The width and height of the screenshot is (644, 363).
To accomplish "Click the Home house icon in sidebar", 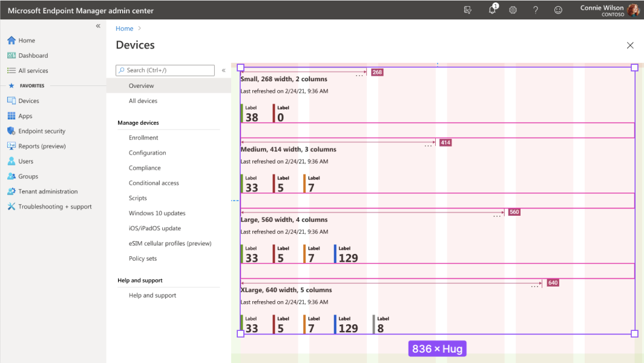I will coord(11,40).
